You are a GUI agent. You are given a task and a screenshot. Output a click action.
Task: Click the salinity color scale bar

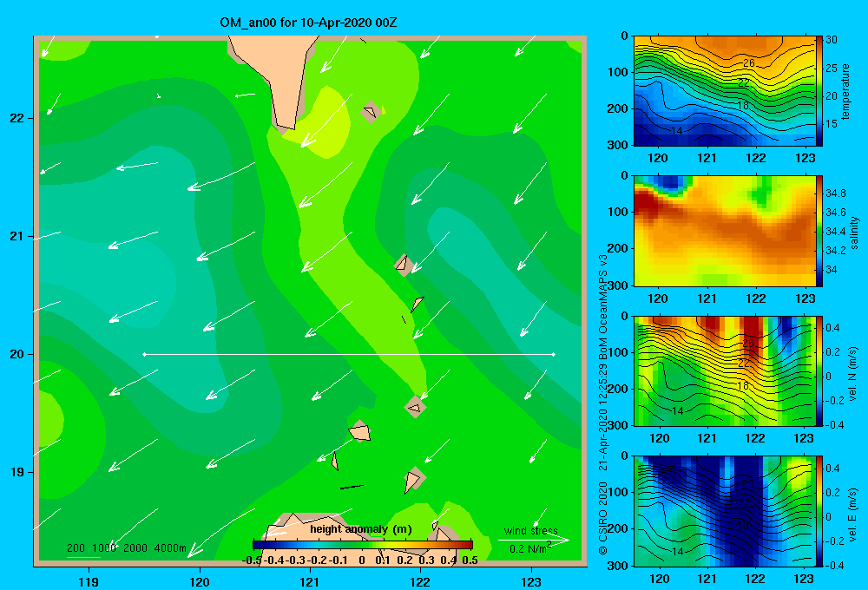pyautogui.click(x=819, y=232)
